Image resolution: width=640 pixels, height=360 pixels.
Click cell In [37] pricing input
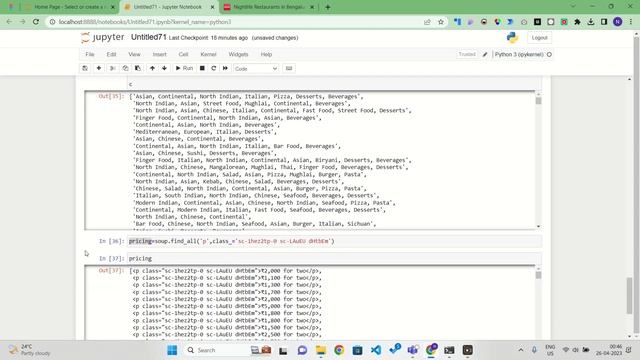tap(335, 258)
